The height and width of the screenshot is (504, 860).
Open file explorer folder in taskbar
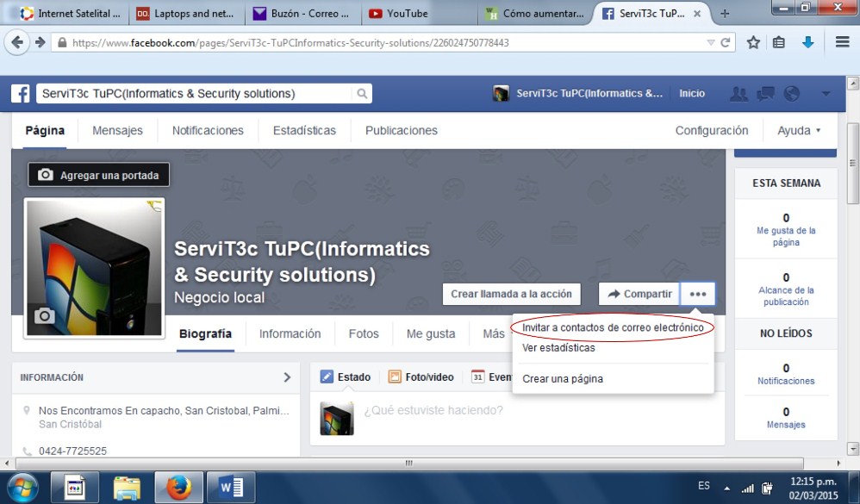[127, 487]
